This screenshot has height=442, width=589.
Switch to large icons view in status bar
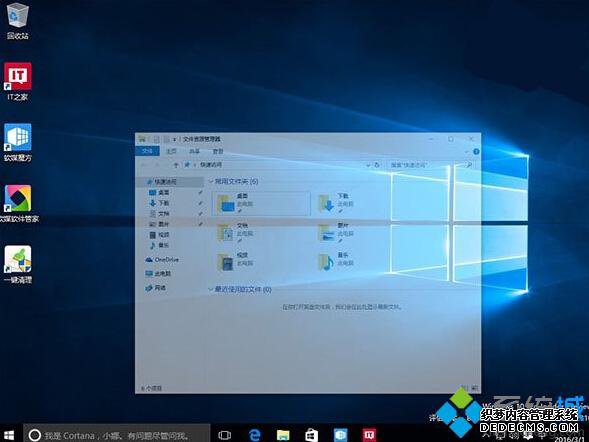[474, 388]
